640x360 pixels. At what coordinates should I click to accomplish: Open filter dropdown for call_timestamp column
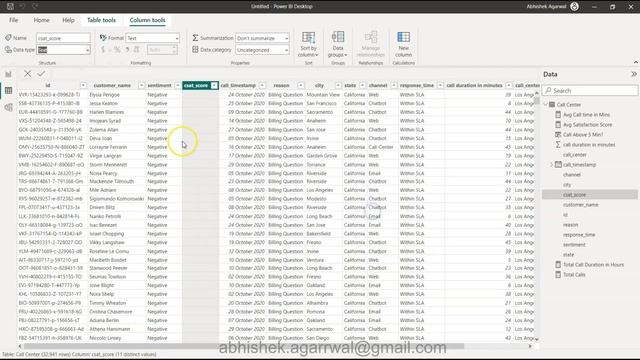pos(262,85)
